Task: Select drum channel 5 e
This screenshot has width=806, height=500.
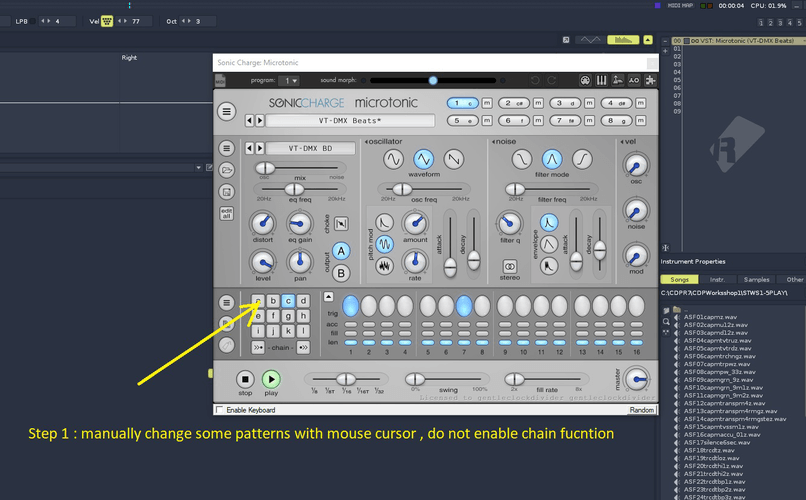Action: [462, 120]
